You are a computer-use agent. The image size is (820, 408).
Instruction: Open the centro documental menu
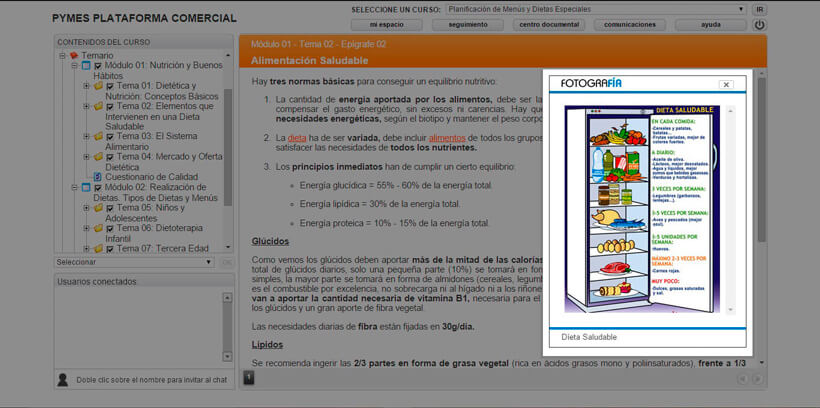pos(549,25)
